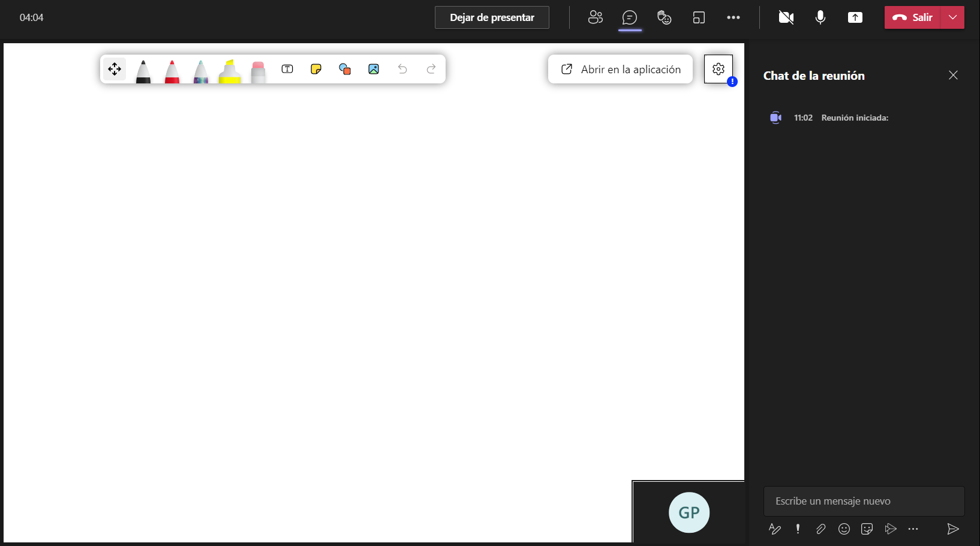Image resolution: width=980 pixels, height=546 pixels.
Task: Expand the Salir options arrow
Action: tap(953, 17)
